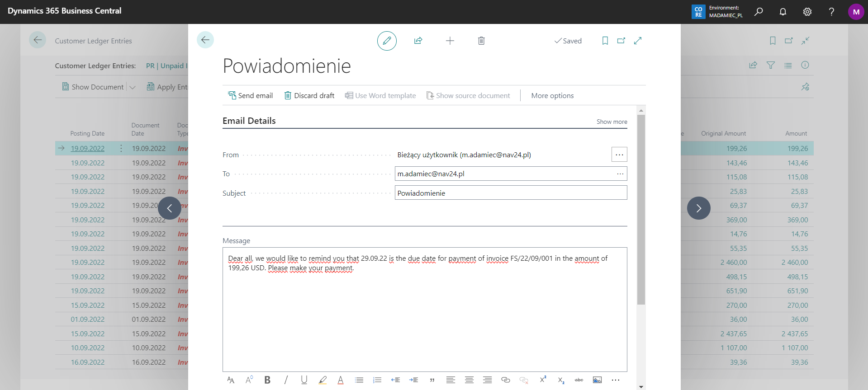This screenshot has height=390, width=868.
Task: Go back from Customer Ledger Entries
Action: point(38,40)
